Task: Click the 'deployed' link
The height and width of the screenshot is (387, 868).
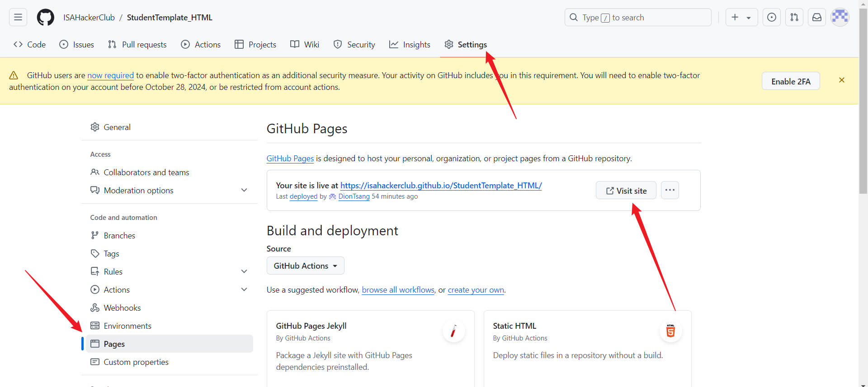Action: coord(303,196)
